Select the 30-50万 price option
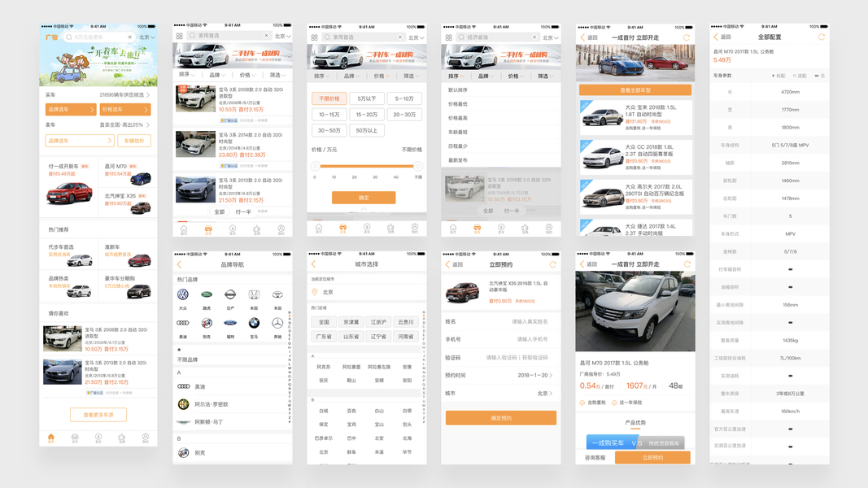 (x=329, y=131)
